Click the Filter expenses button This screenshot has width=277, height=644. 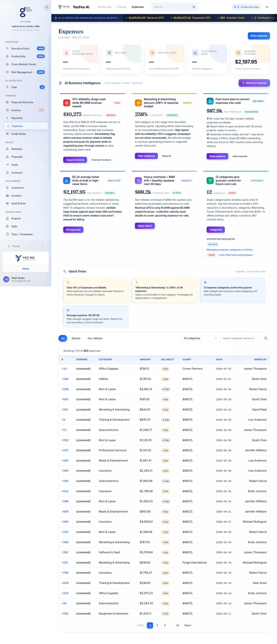(x=147, y=156)
